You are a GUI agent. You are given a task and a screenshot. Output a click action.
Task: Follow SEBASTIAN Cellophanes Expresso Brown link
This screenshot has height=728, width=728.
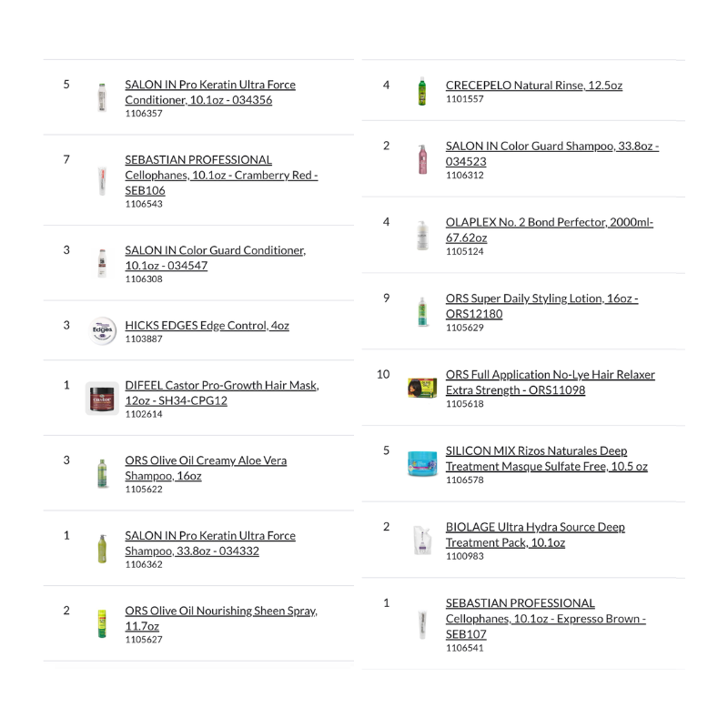(545, 619)
